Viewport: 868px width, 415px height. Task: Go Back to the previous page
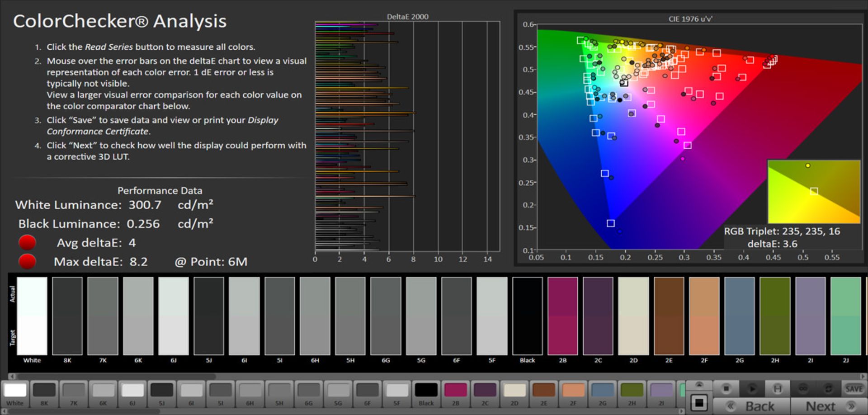751,406
